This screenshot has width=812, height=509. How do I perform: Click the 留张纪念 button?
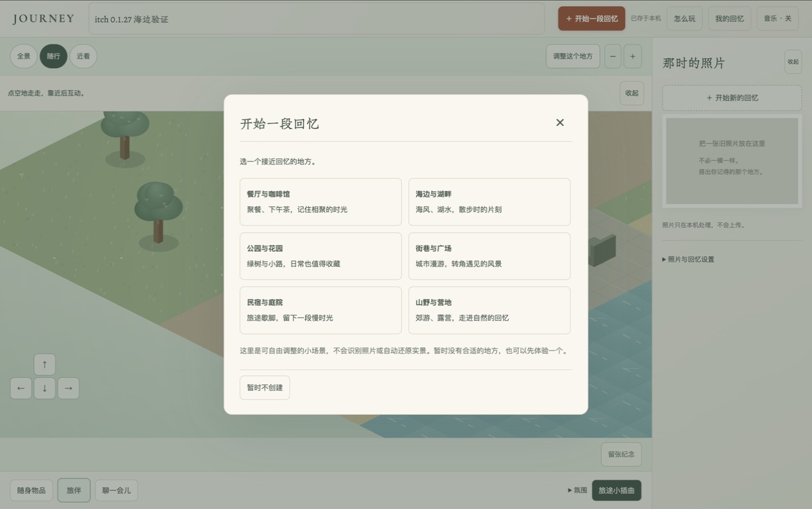pos(621,455)
